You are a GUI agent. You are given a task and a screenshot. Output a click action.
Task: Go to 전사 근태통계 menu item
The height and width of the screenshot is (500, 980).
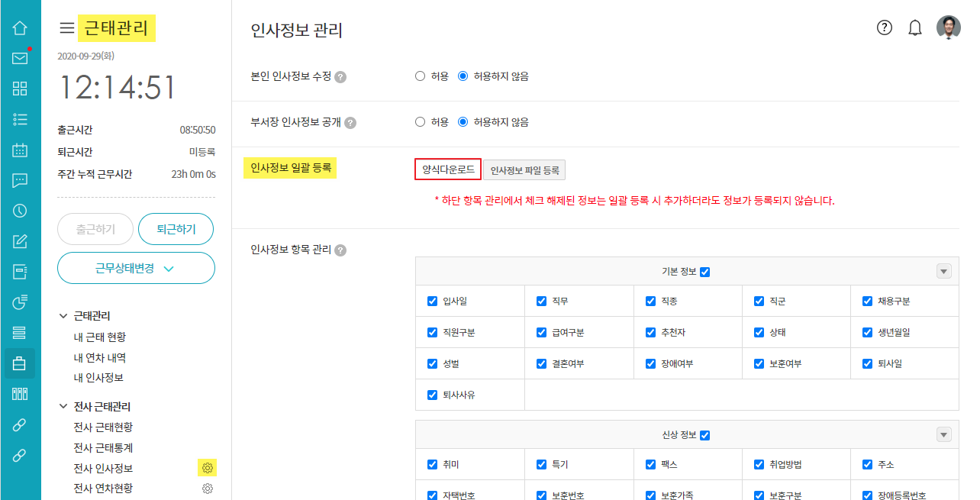(x=103, y=447)
